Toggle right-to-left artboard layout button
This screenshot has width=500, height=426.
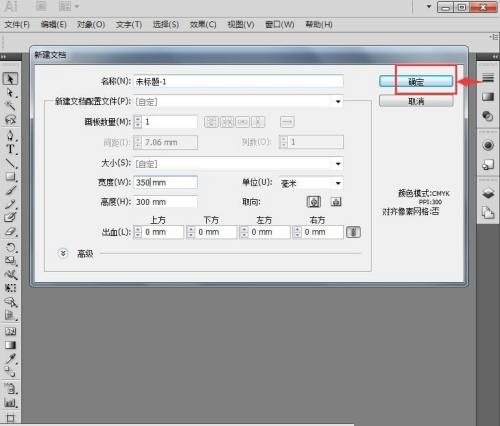point(287,122)
